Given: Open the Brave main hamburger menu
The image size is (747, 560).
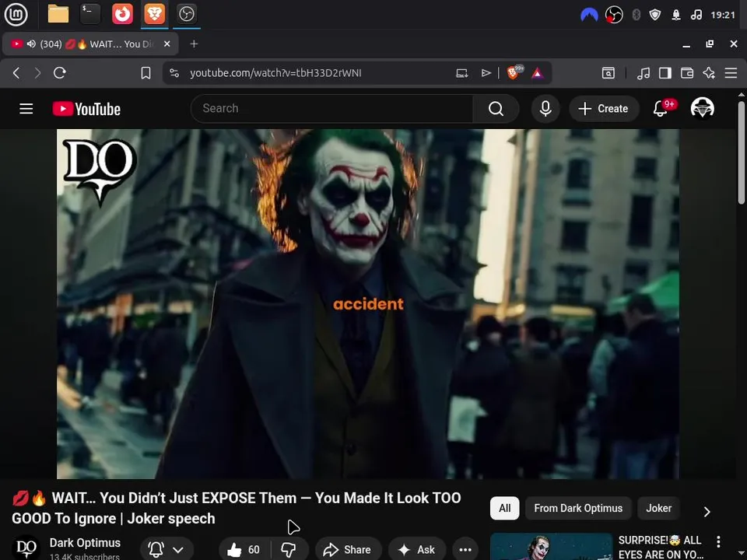Looking at the screenshot, I should point(731,73).
